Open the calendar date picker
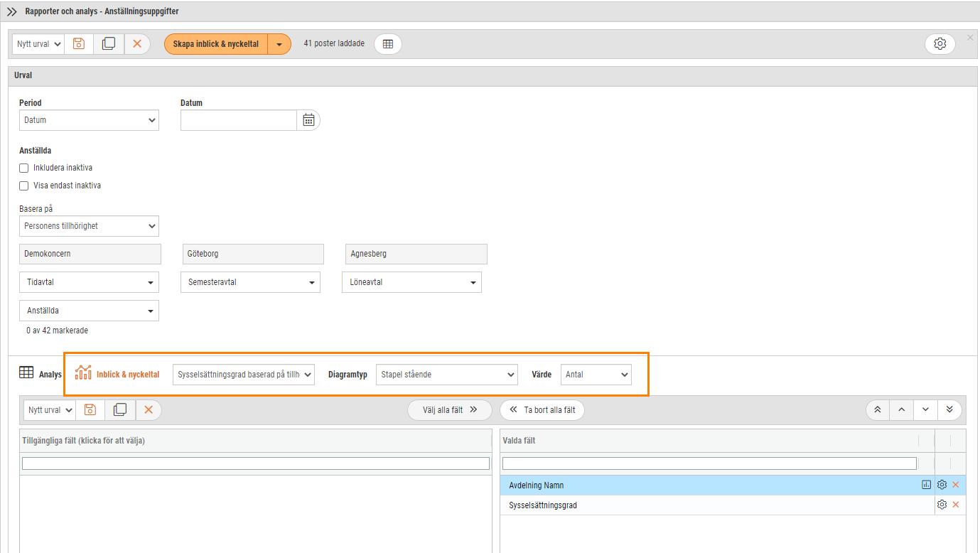This screenshot has height=553, width=980. click(308, 120)
